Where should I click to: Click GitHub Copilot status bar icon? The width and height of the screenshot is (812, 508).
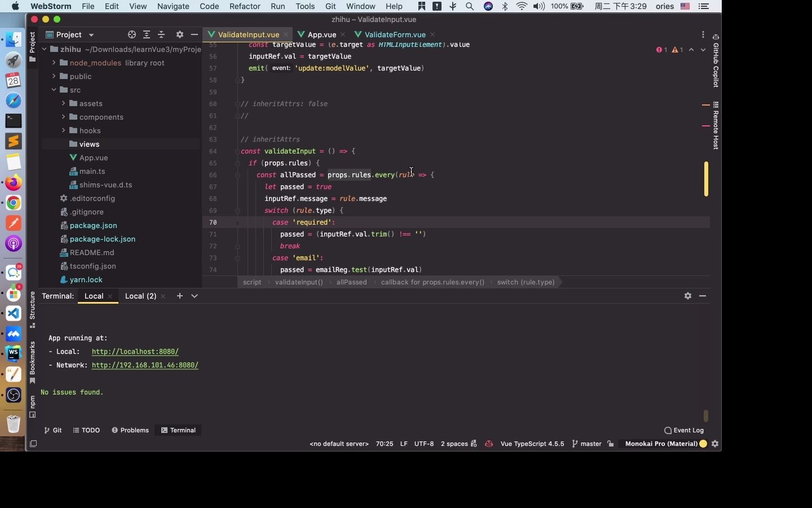(x=489, y=444)
